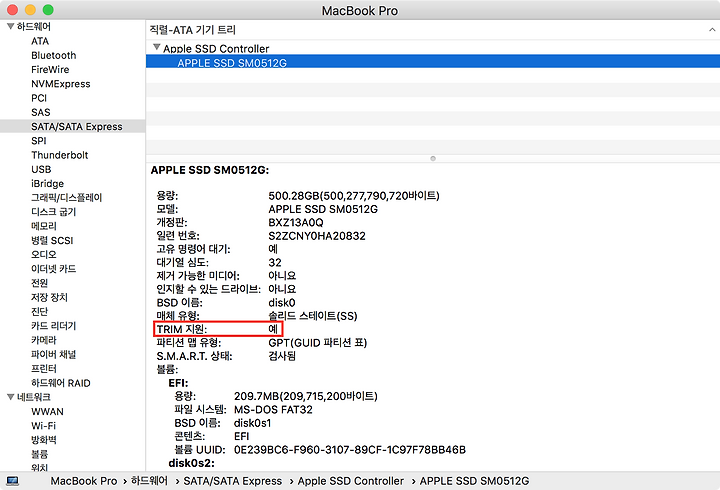Show 카메라 hardware info
The width and height of the screenshot is (720, 490).
click(x=44, y=340)
